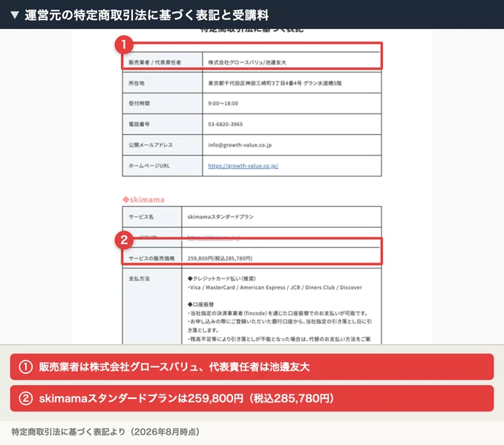The image size is (504, 445).
Task: Select the info@growth-value.co.jp email text
Action: 240,145
